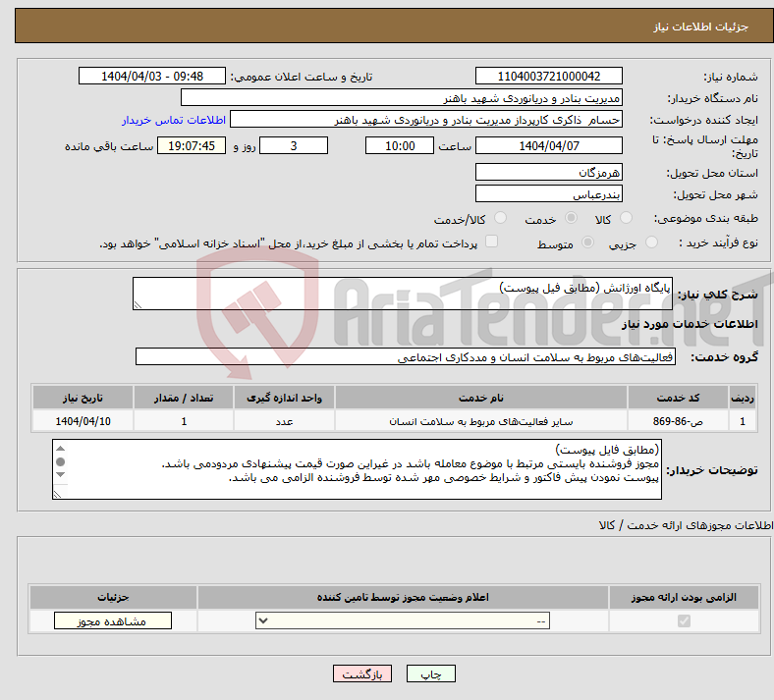
Task: Select the کالا/خدمت radio button
Action: click(x=500, y=218)
